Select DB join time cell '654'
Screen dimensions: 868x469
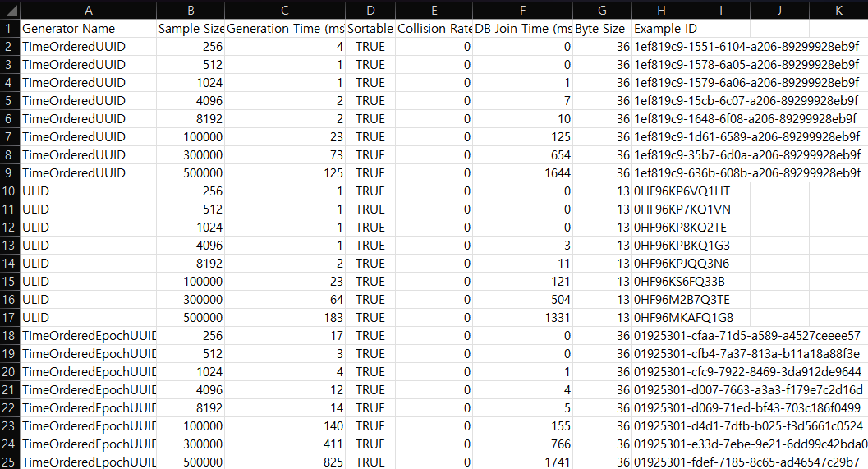tap(522, 155)
